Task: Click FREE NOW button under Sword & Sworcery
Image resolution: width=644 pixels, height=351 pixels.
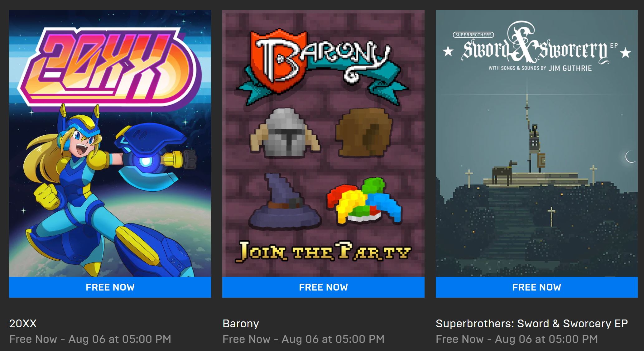Action: (x=537, y=287)
